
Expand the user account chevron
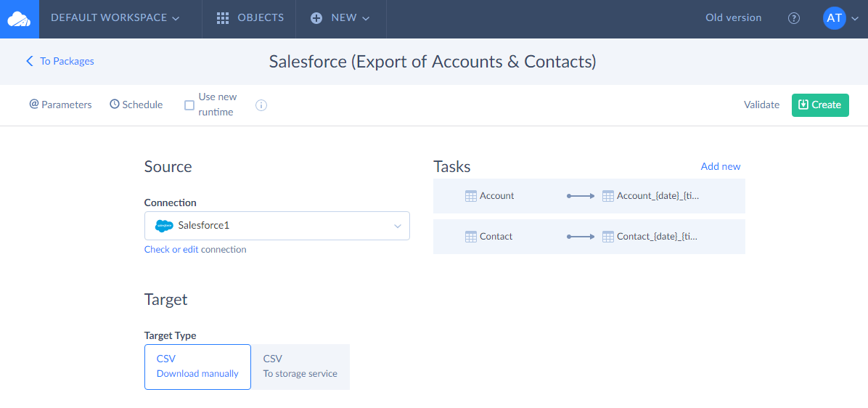click(855, 19)
